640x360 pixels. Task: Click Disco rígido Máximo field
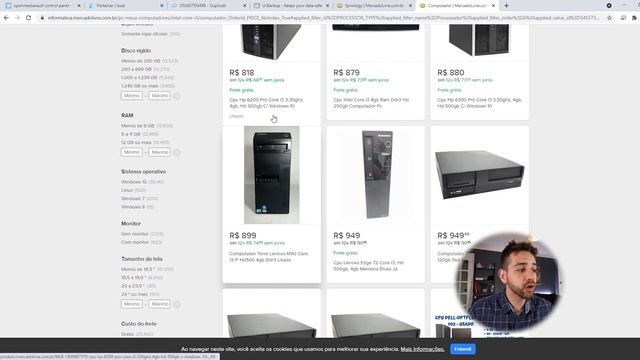click(159, 96)
